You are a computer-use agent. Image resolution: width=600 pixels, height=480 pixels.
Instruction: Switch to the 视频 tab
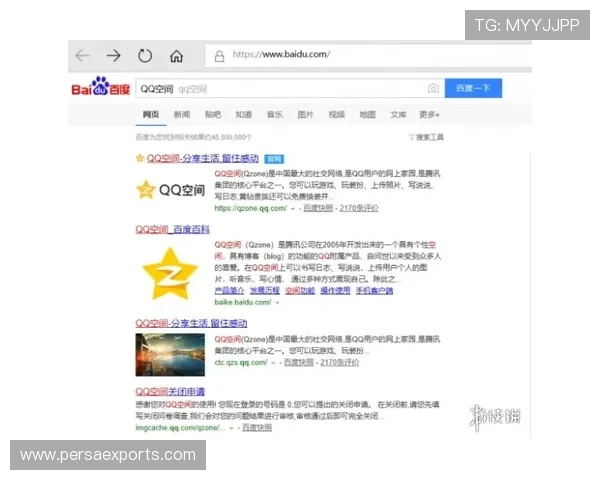coord(336,114)
